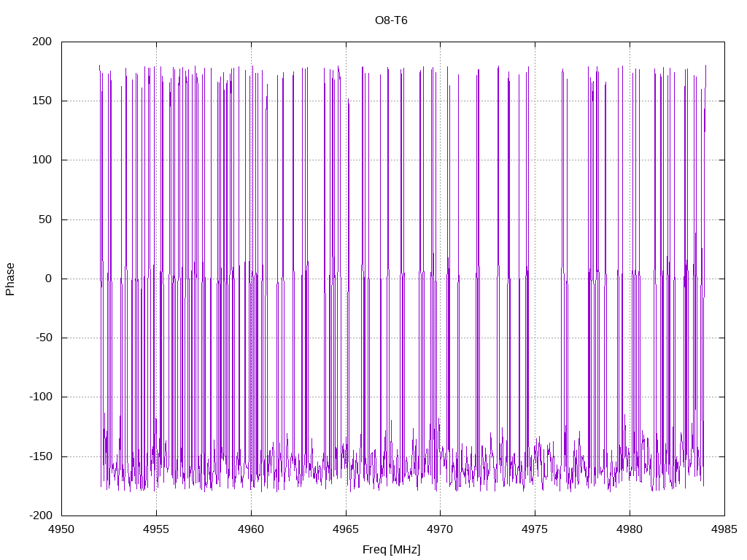Image resolution: width=747 pixels, height=560 pixels.
Task: Select the y-axis tick label 50
Action: [x=45, y=219]
